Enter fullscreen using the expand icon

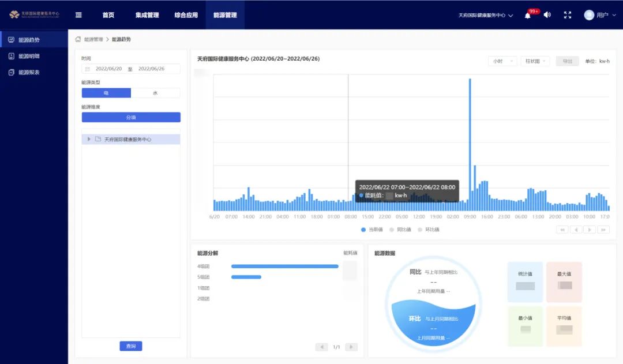coord(568,15)
